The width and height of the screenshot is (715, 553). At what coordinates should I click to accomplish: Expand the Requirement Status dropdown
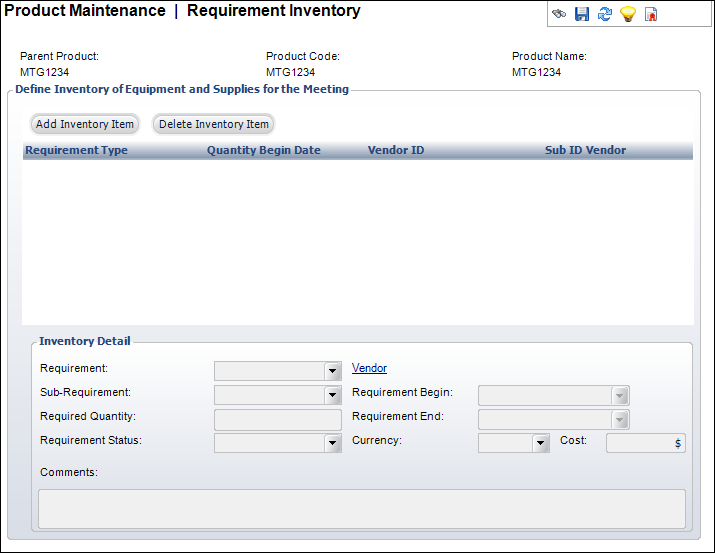coord(333,443)
